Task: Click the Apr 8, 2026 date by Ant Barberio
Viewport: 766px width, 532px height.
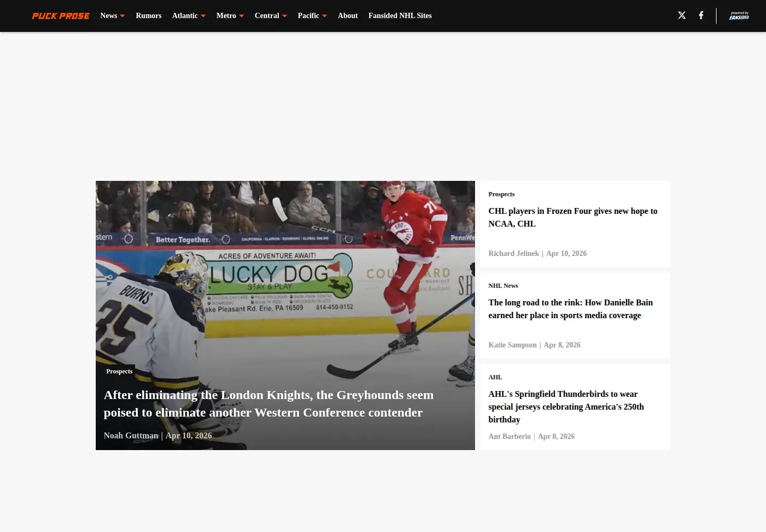Action: pos(556,437)
